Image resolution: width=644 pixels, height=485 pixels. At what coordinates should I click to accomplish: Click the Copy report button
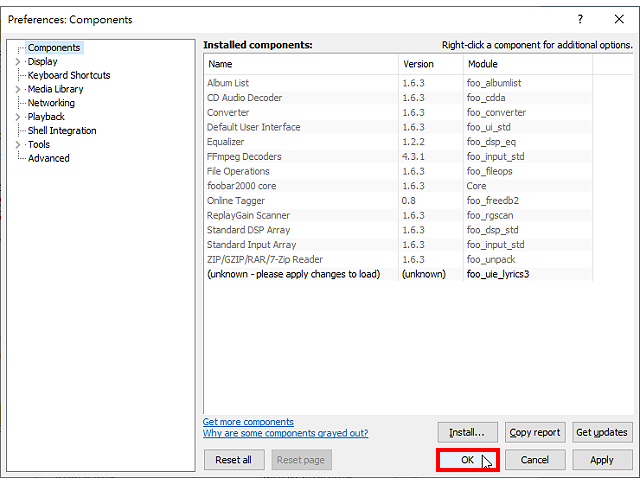click(535, 432)
